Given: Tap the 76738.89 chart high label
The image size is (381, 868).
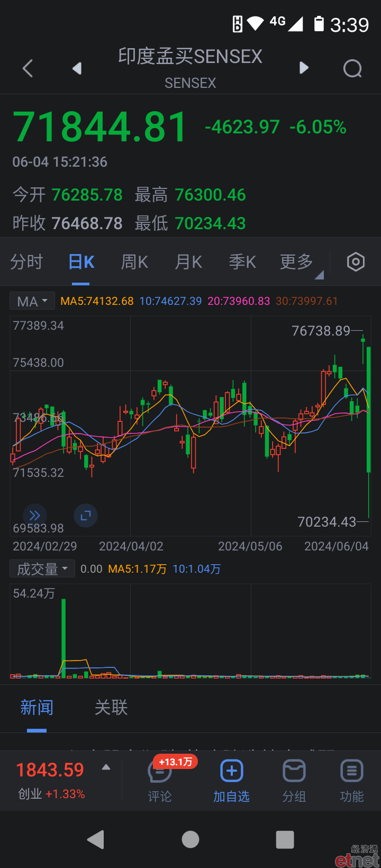Looking at the screenshot, I should click(x=321, y=331).
